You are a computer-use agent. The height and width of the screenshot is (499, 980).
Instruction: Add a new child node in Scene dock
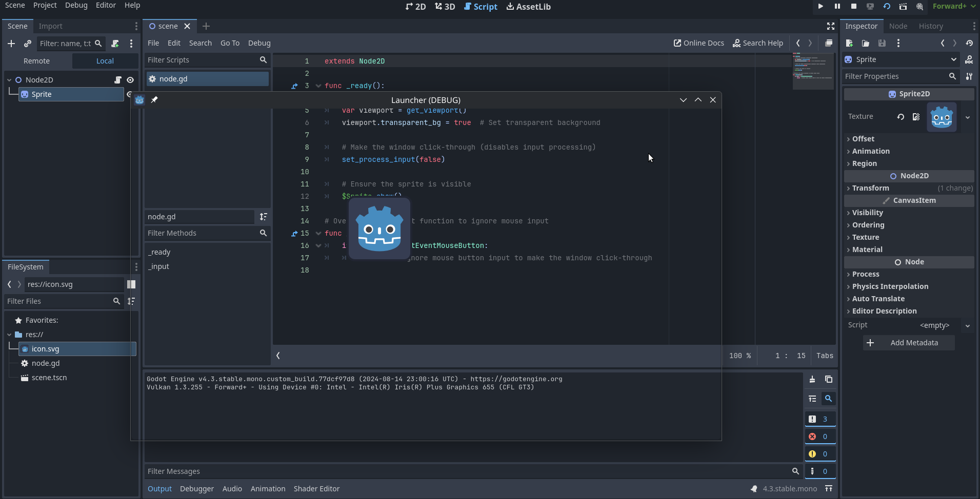[11, 44]
